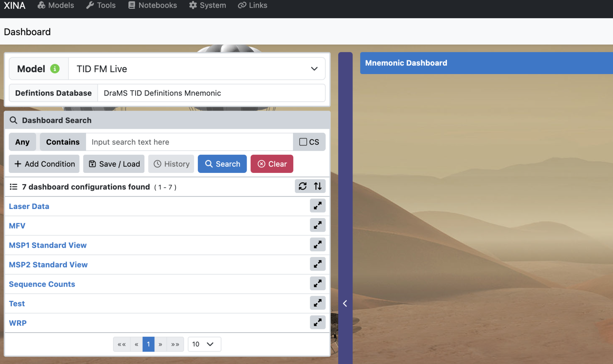
Task: Expand Laser Data dashboard fullscreen icon
Action: pyautogui.click(x=317, y=206)
